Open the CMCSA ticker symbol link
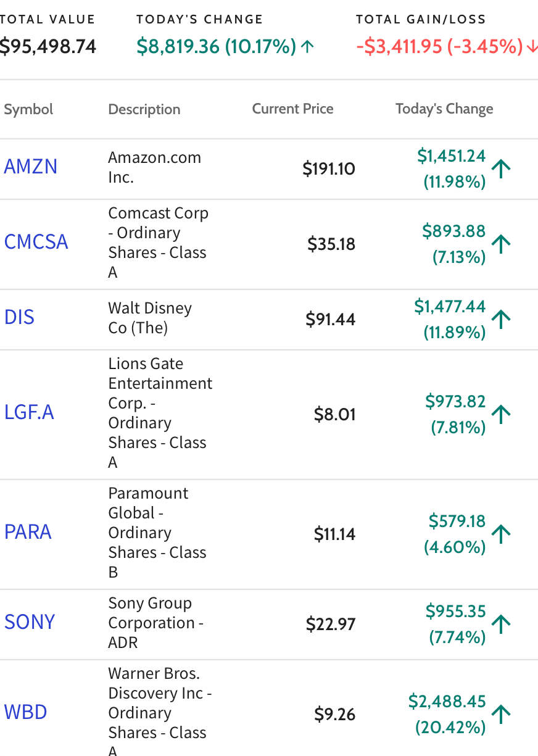Image resolution: width=538 pixels, height=756 pixels. click(x=36, y=242)
